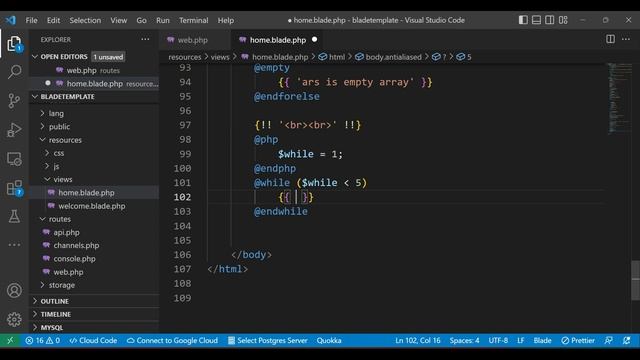Change Blade language mode
This screenshot has height=360, width=640.
coord(542,340)
